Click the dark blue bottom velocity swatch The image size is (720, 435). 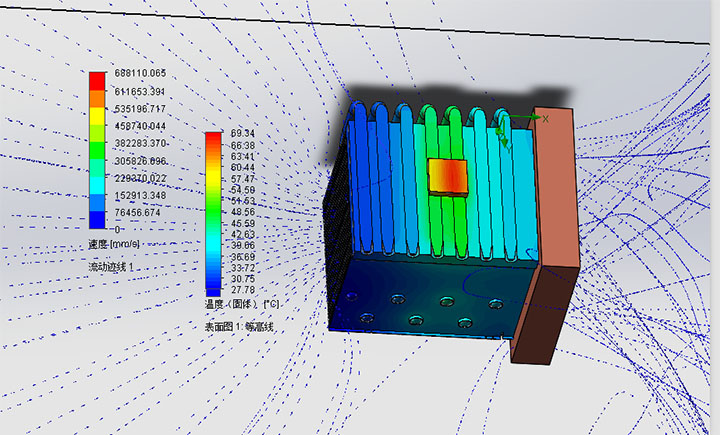pos(97,220)
